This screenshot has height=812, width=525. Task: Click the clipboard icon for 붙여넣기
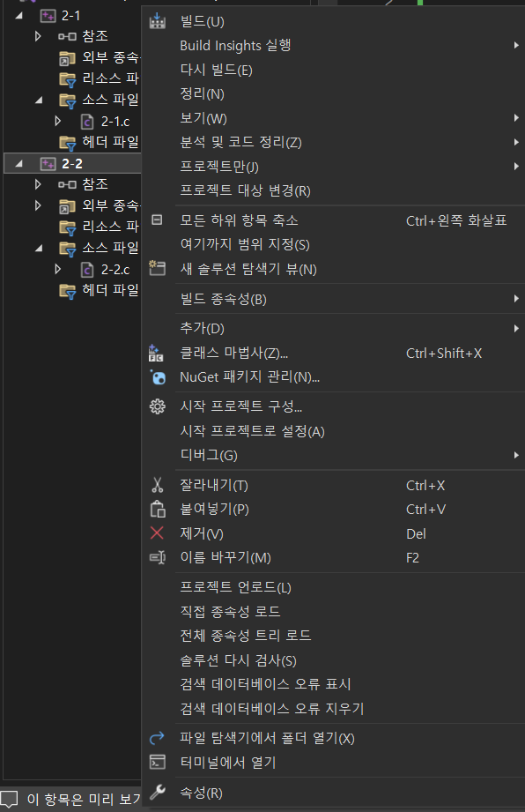pos(158,509)
